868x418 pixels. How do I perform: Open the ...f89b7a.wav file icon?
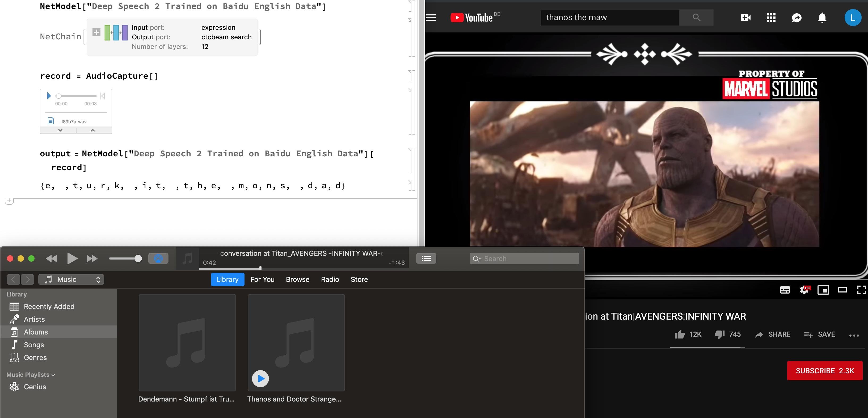(50, 121)
